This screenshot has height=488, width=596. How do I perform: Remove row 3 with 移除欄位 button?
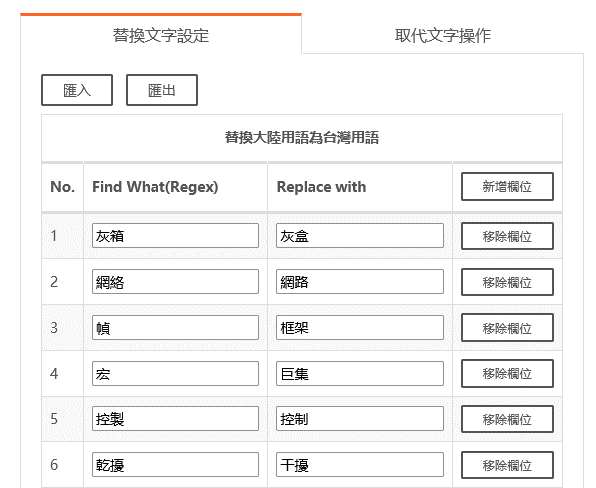[x=507, y=328]
